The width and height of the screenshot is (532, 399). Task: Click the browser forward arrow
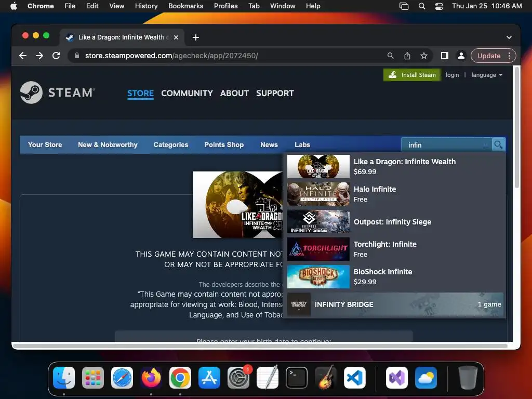pyautogui.click(x=39, y=56)
